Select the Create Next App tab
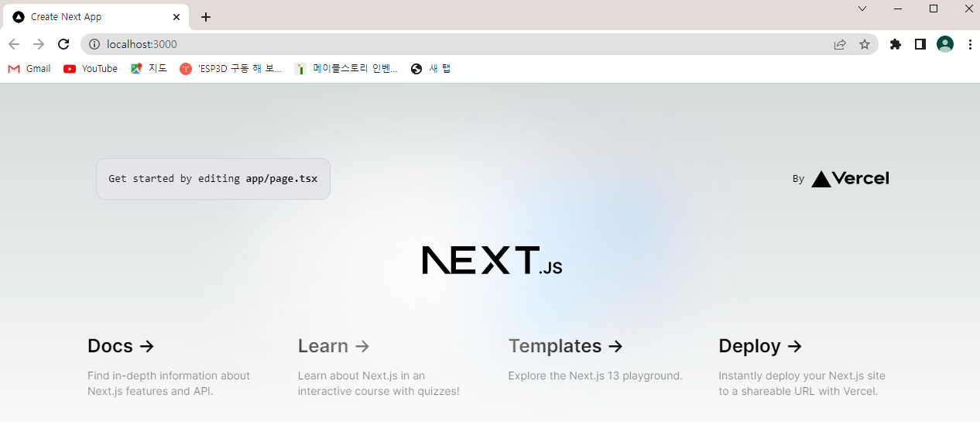 [x=96, y=16]
